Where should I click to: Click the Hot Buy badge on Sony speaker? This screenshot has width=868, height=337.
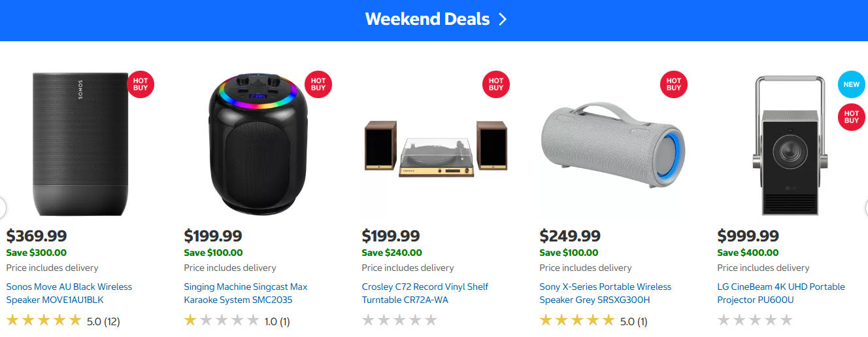click(674, 84)
